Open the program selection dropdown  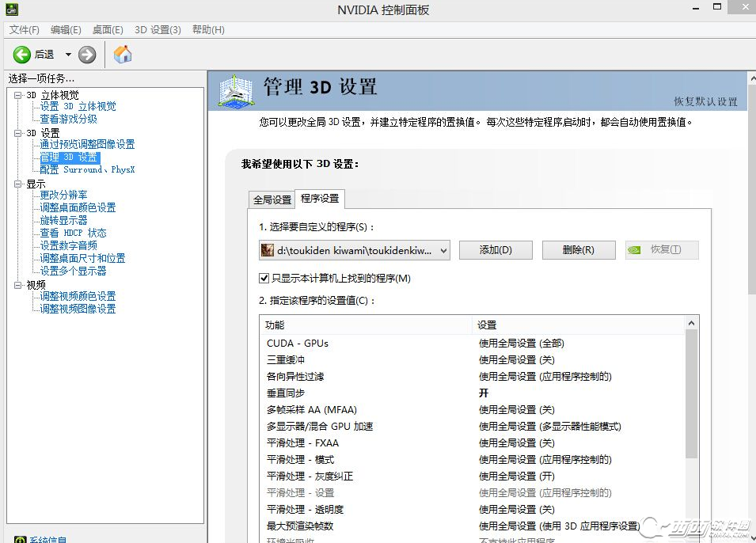click(443, 250)
